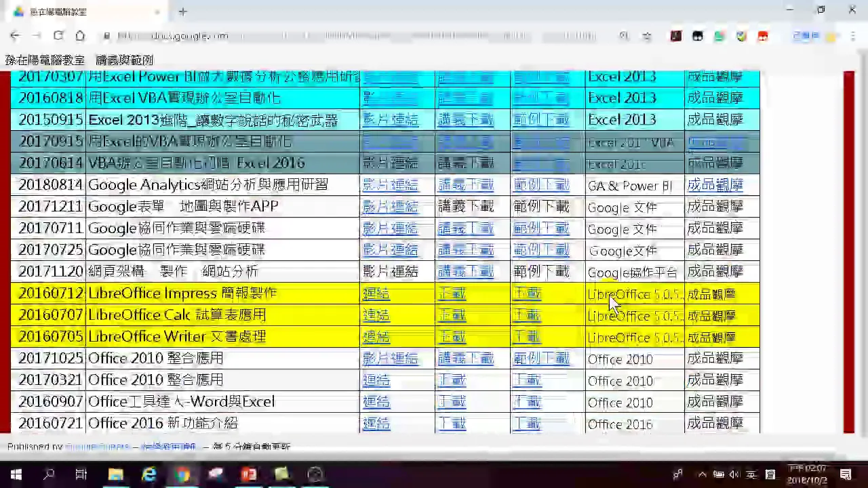
Task: Select the LibreOffice Calc 試算表應用 title
Action: [177, 315]
